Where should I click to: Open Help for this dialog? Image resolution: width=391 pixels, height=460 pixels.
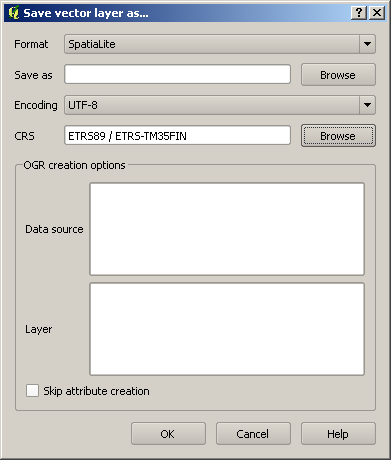click(338, 434)
